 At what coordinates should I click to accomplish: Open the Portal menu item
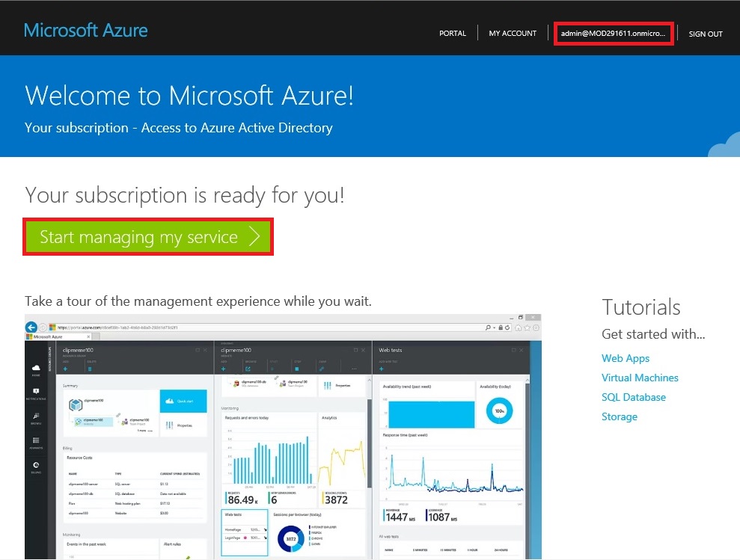tap(453, 34)
